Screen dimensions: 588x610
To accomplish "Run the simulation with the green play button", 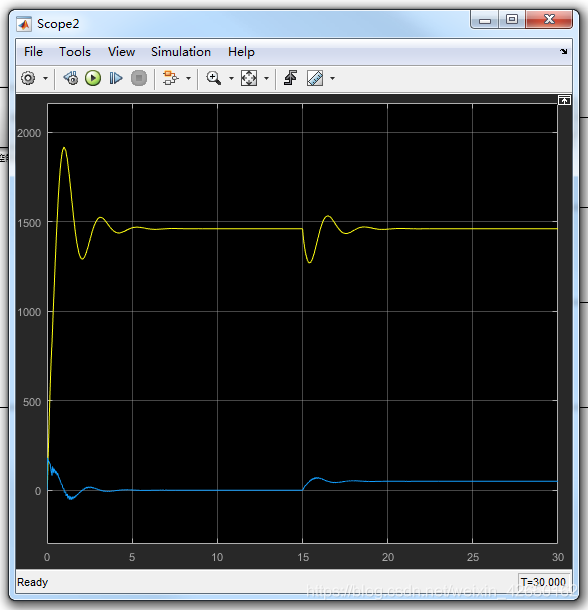I will 93,78.
